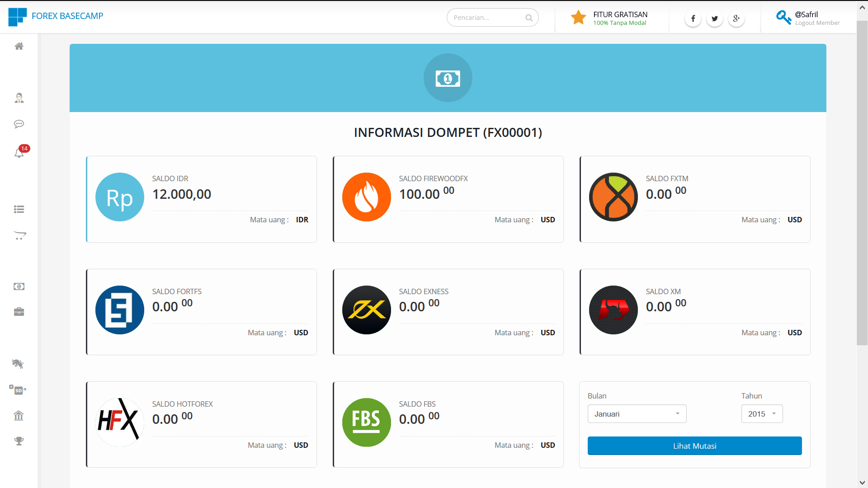Click the SALDO FORTFS label

point(177,291)
